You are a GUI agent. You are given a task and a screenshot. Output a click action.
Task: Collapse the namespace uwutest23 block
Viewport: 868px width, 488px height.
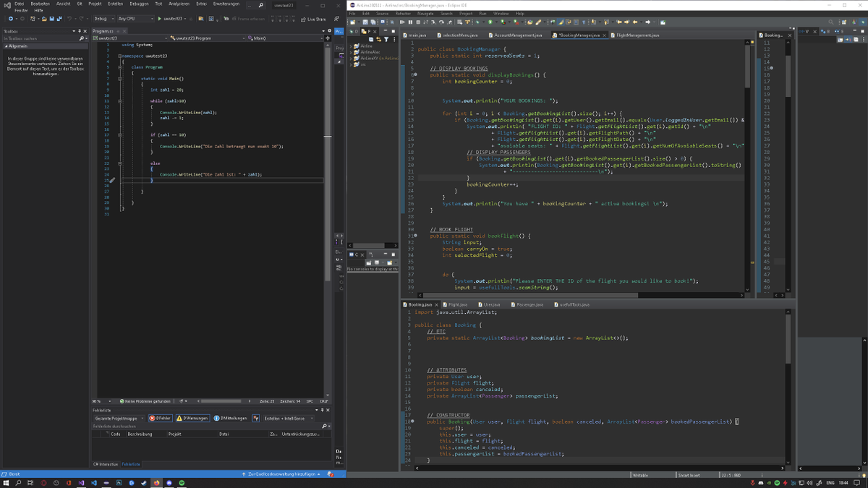pyautogui.click(x=120, y=56)
